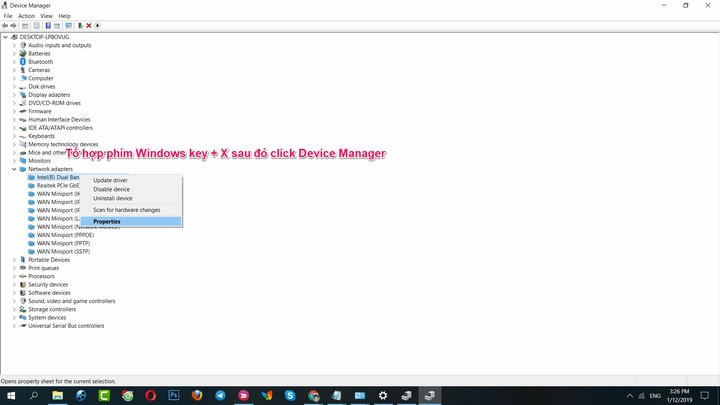The image size is (720, 405).
Task: Collapse the Network adapters category
Action: [x=14, y=169]
